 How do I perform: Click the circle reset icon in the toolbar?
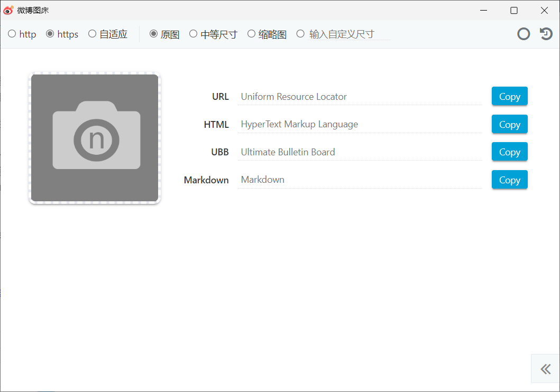524,34
